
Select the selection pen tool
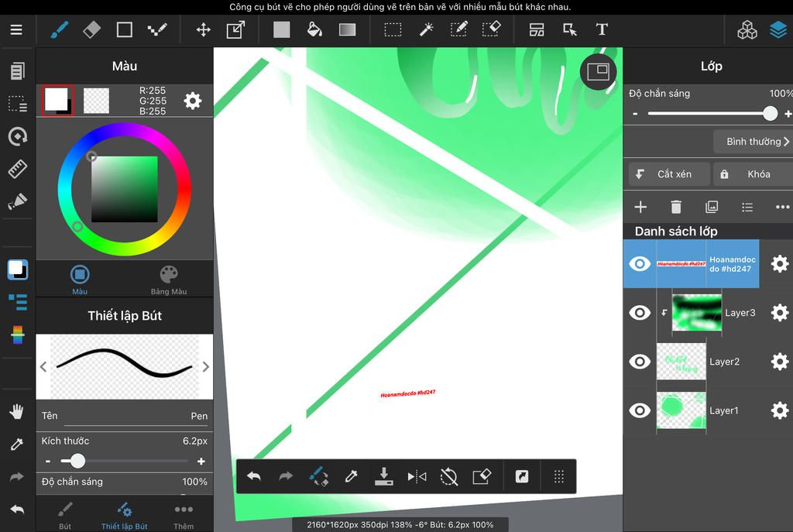[458, 29]
